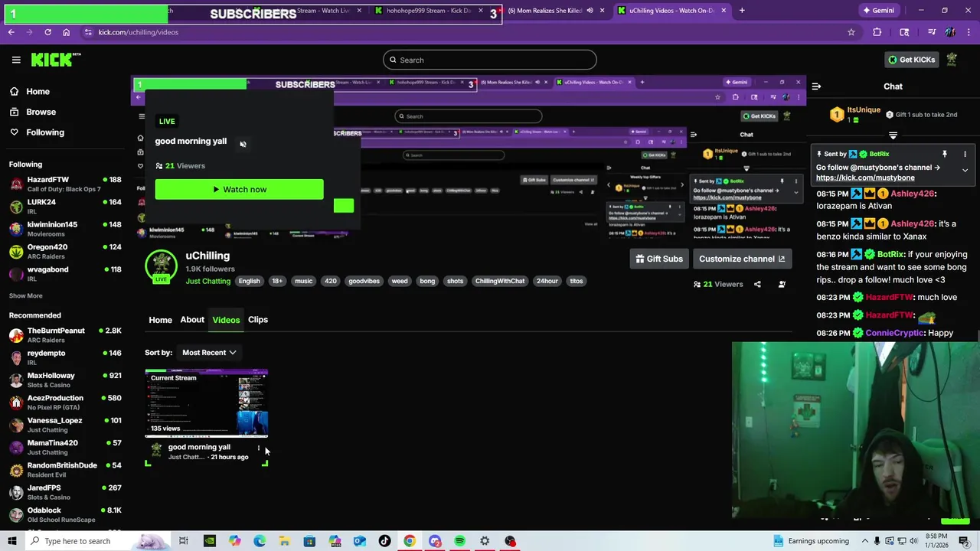Open Task View on the taskbar
The width and height of the screenshot is (980, 551).
(184, 541)
